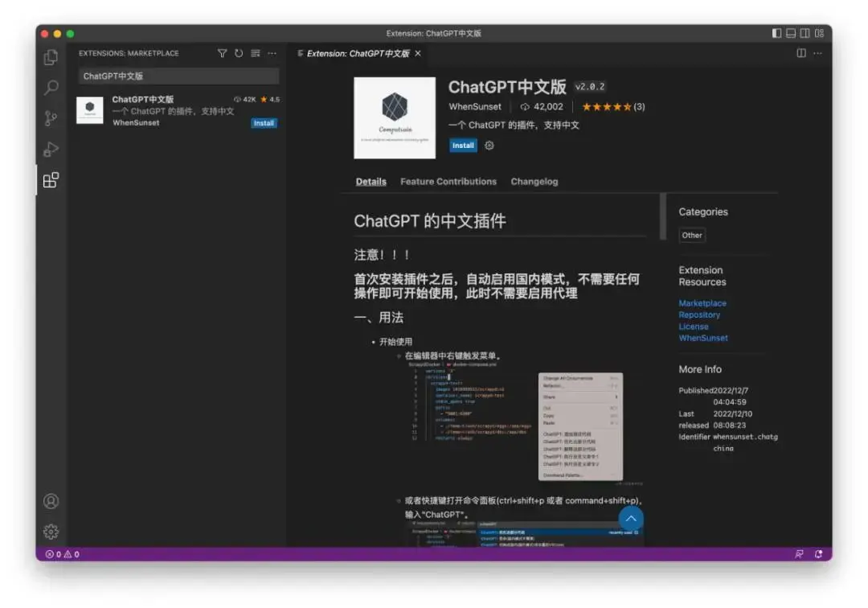Open the Repository resource link
This screenshot has height=608, width=868.
click(699, 315)
